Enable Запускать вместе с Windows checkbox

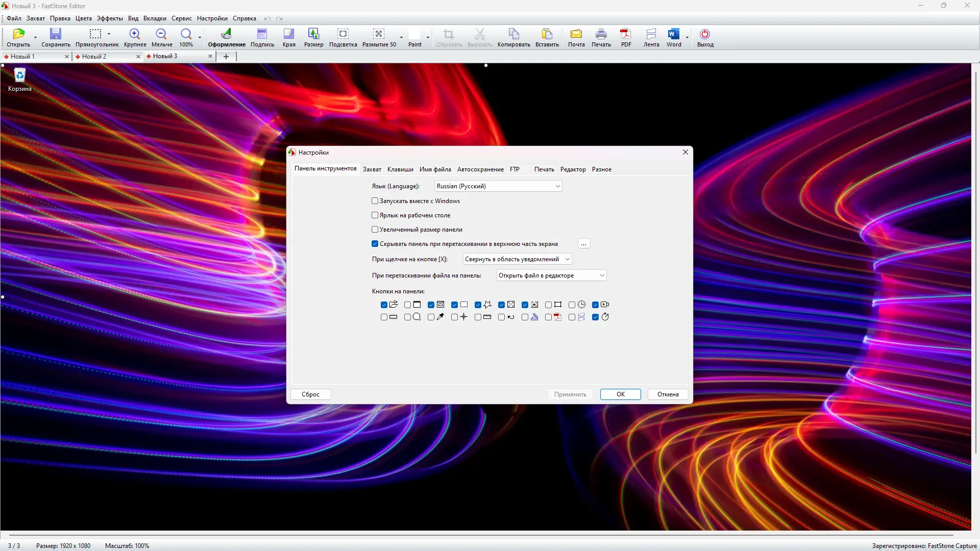375,201
